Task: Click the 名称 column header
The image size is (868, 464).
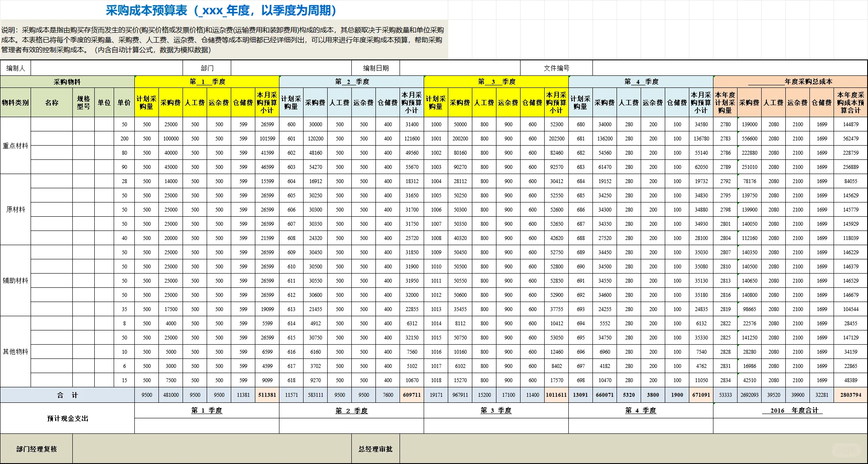Action: [x=52, y=103]
